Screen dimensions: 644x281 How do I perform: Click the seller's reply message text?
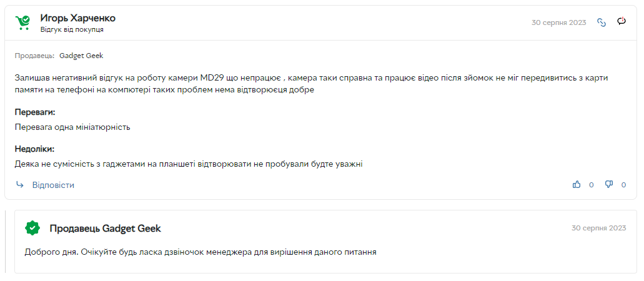coord(201,252)
